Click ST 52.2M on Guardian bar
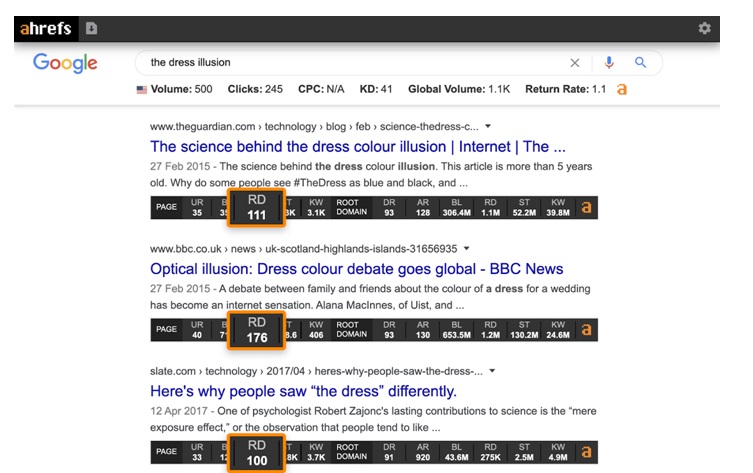Viewport: 753px width, 473px height. point(524,207)
